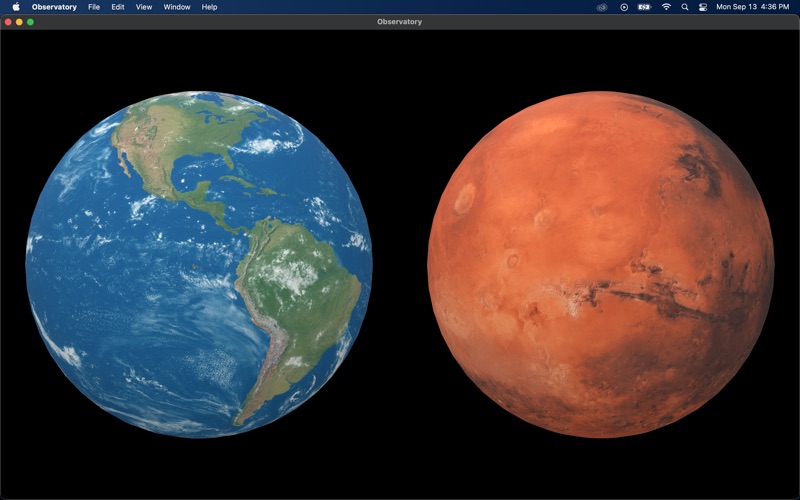Open Spotlight search magnifier
The width and height of the screenshot is (800, 500).
[x=685, y=7]
